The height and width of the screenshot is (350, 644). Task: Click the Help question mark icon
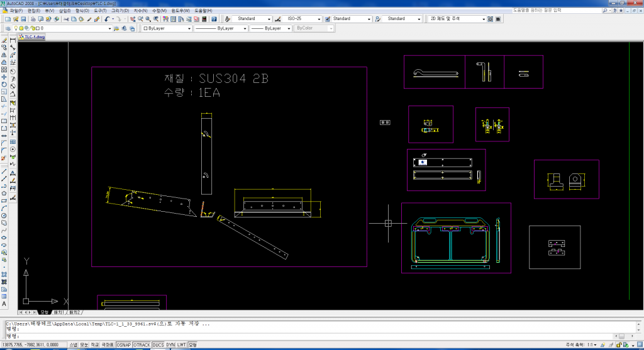tap(214, 19)
